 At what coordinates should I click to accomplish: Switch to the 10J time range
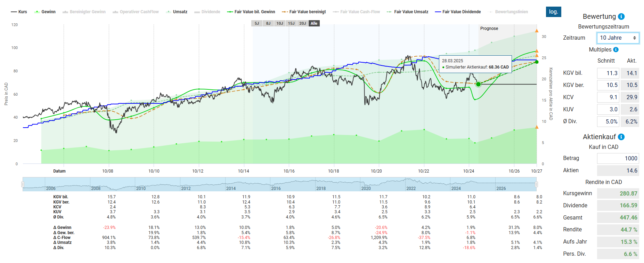point(280,23)
